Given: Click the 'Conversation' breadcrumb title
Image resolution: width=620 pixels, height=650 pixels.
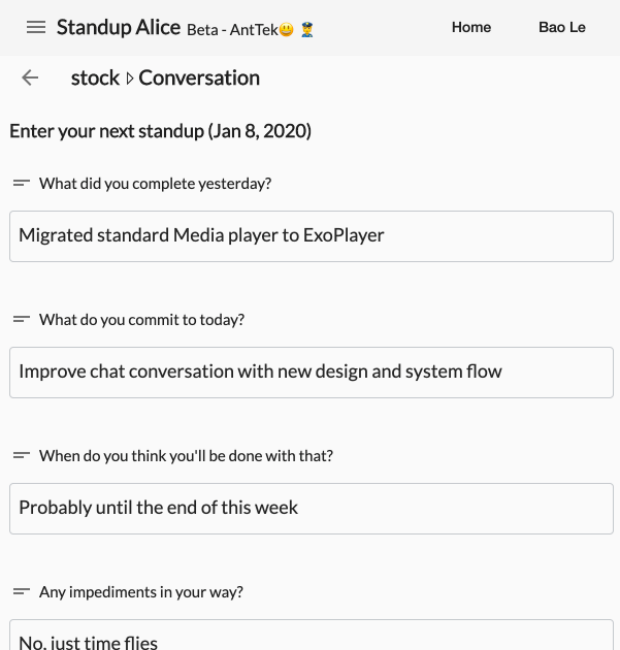Looking at the screenshot, I should coord(199,78).
